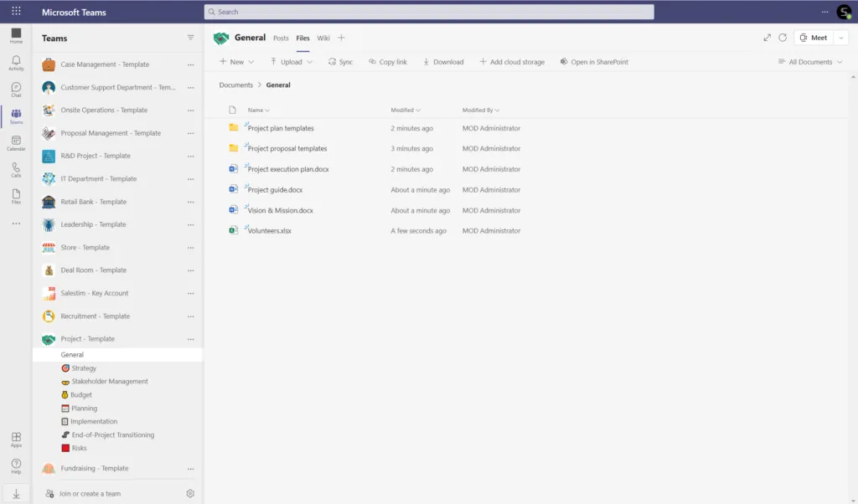The image size is (858, 504).
Task: Click the Case Management team avatar
Action: pos(49,64)
